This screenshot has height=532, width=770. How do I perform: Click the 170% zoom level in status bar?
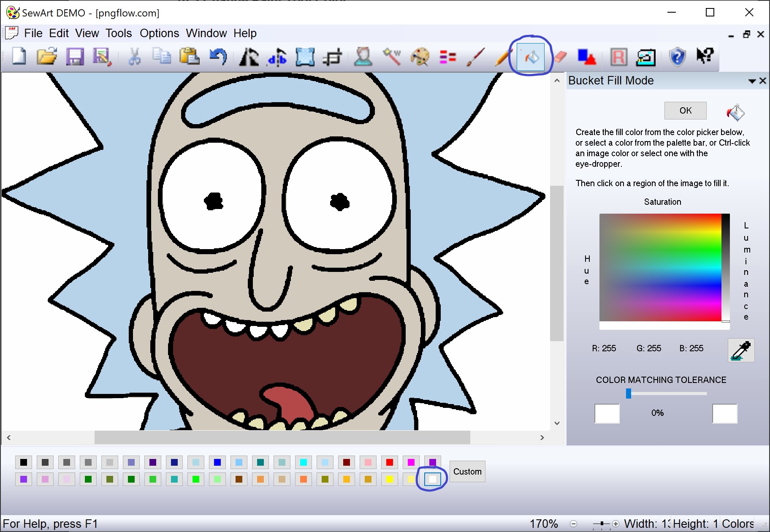(x=544, y=524)
